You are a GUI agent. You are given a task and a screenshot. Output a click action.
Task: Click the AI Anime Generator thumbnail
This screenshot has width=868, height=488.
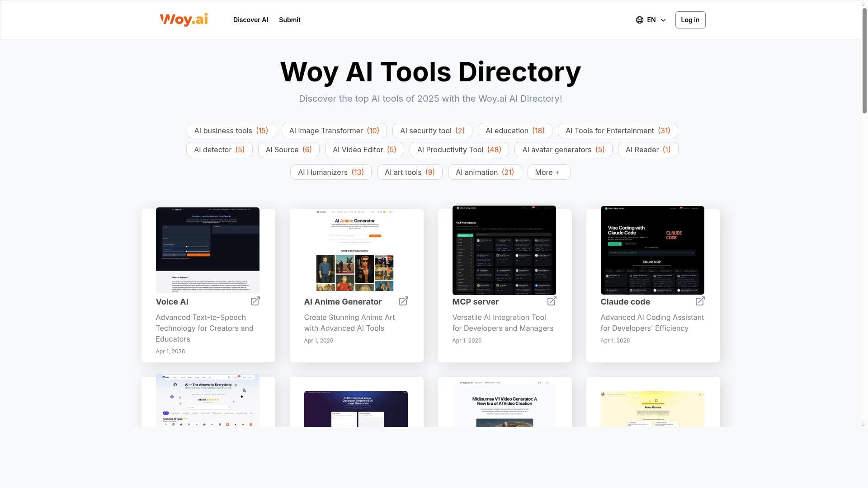[356, 250]
